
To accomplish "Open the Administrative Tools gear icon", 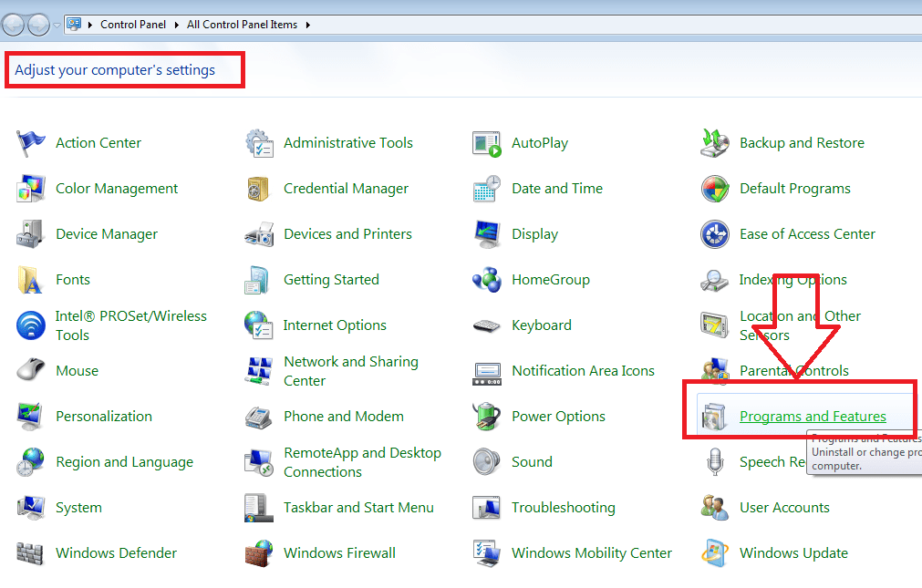I will pos(259,143).
